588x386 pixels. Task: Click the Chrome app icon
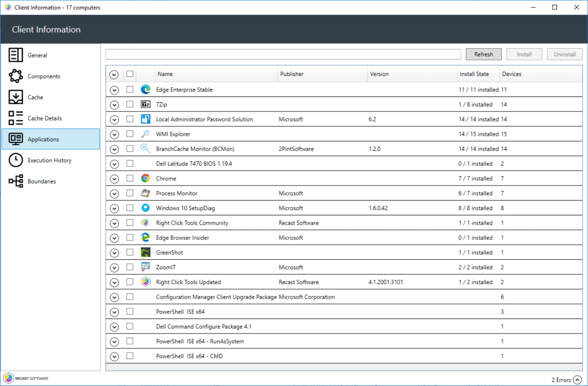click(146, 178)
